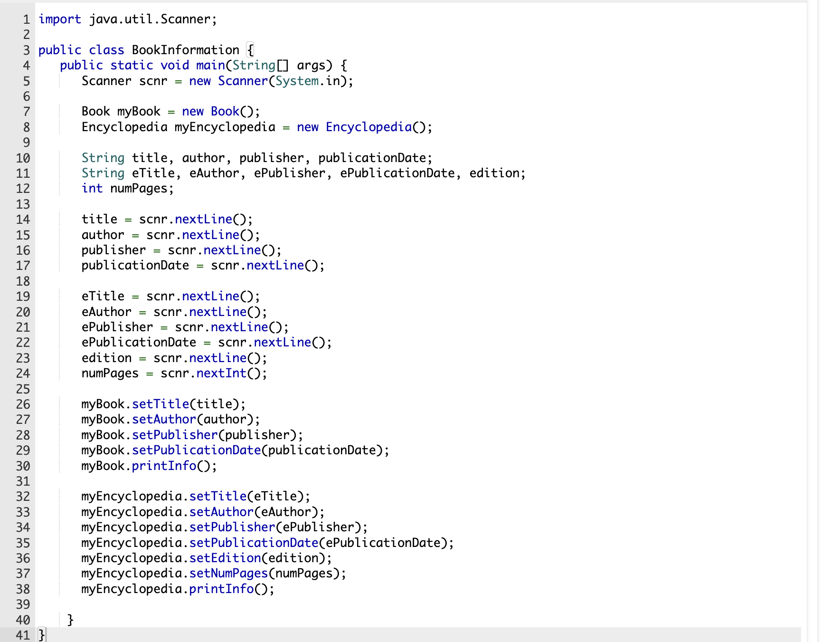Click the closing brace on line 41

tap(41, 633)
